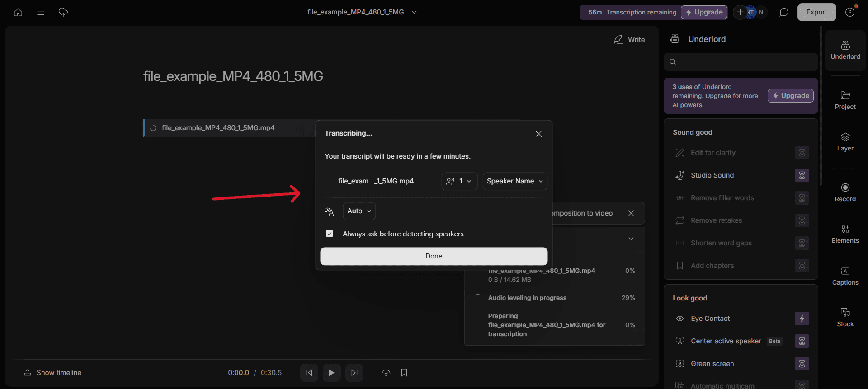This screenshot has width=868, height=389.
Task: Expand the project name dropdown in title bar
Action: 414,12
